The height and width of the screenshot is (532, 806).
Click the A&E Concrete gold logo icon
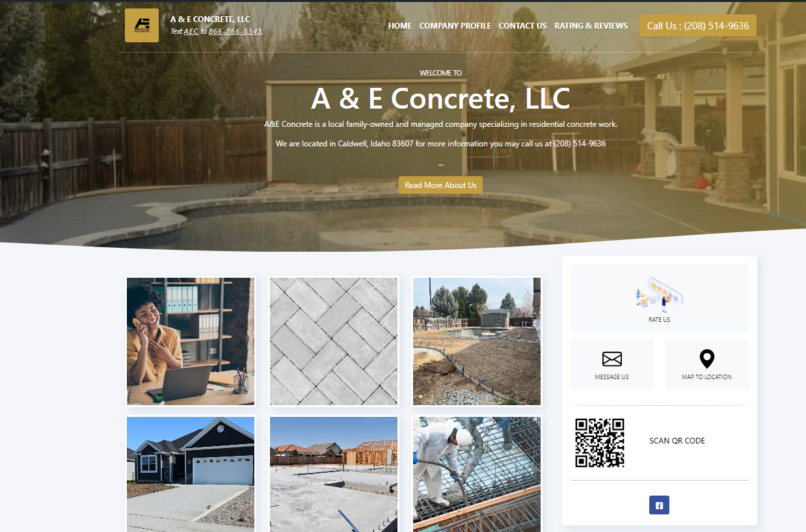pyautogui.click(x=142, y=25)
